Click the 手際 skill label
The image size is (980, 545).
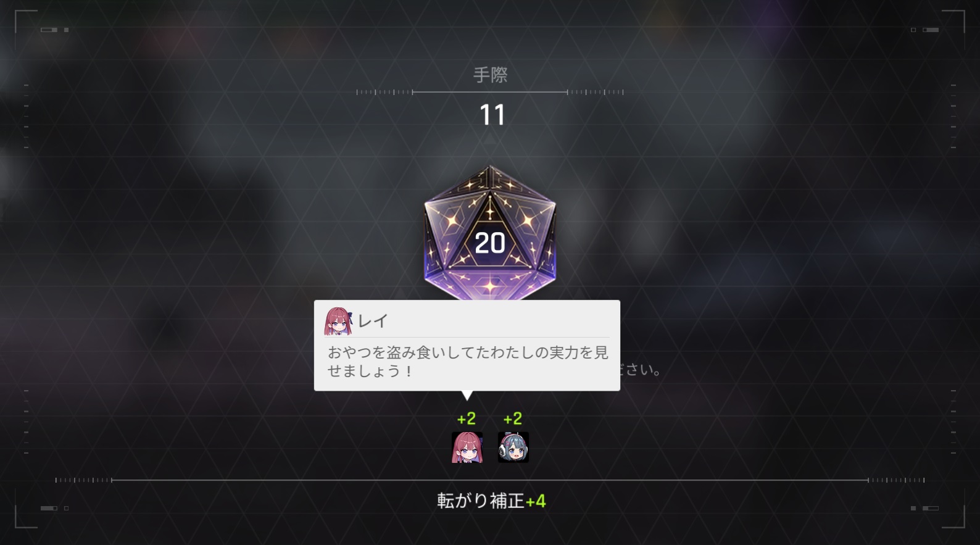tap(491, 75)
